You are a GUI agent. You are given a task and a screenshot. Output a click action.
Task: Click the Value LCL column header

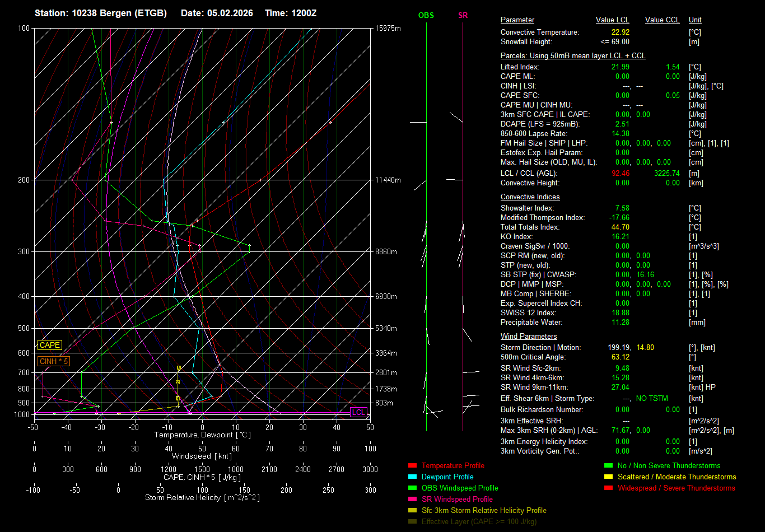613,20
